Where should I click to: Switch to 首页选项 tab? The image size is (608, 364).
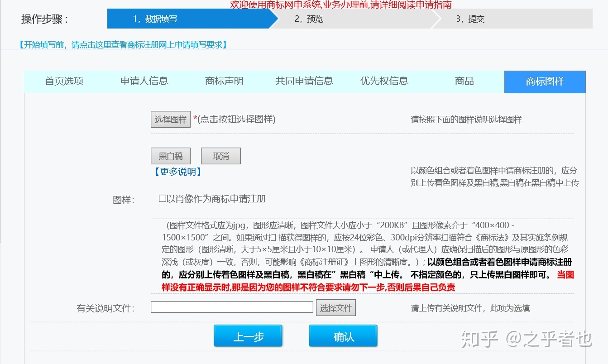pos(64,81)
